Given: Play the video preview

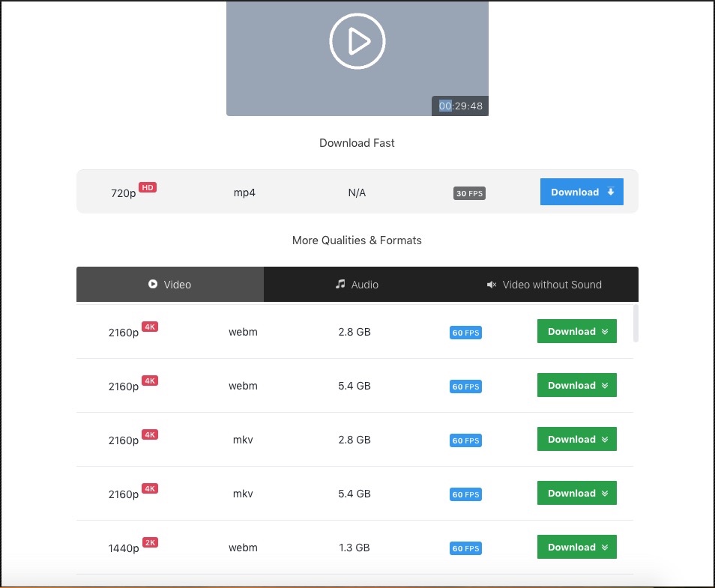Looking at the screenshot, I should 357,40.
